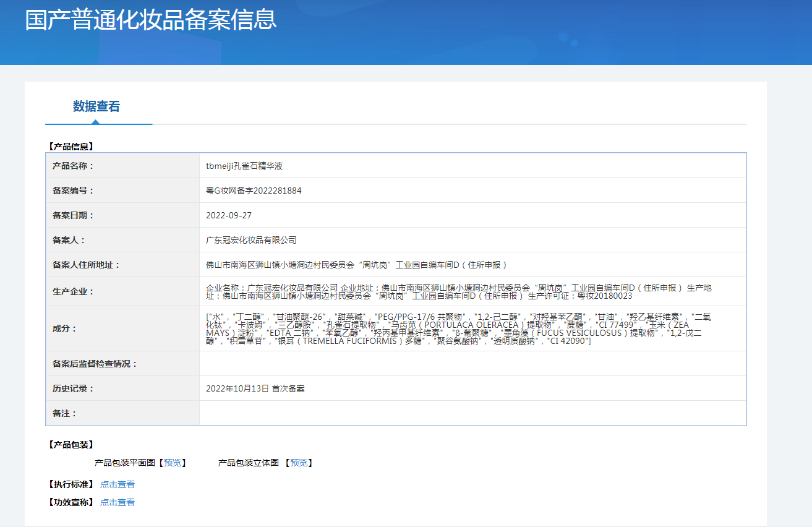Click the 生产企业 details text
Viewport: 812px width, 527px height.
[x=458, y=291]
